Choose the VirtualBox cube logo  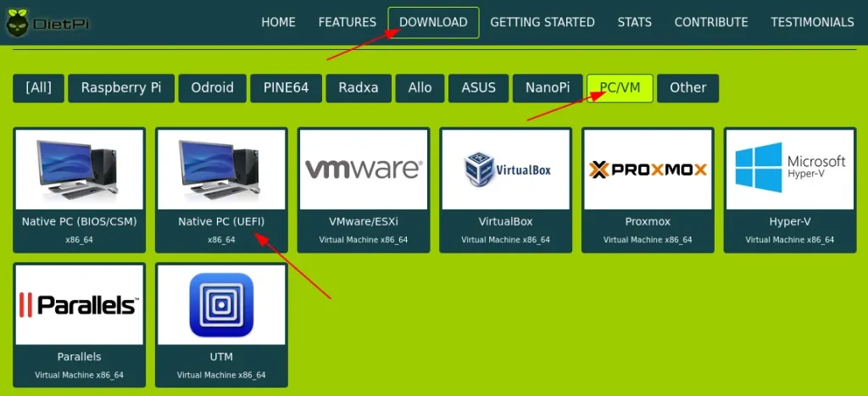click(479, 169)
